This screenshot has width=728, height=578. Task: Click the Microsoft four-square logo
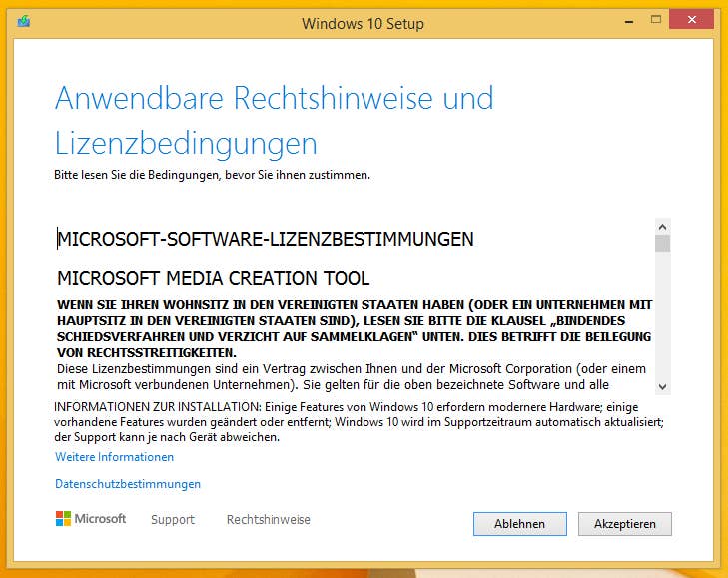point(63,519)
